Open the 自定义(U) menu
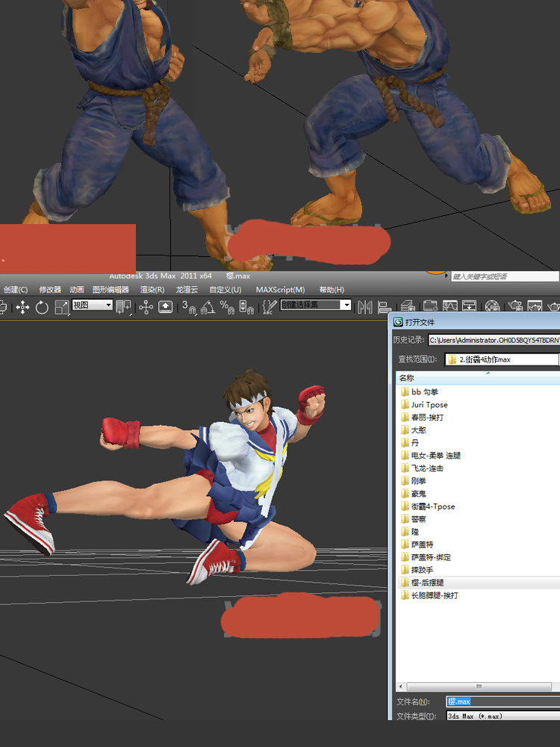This screenshot has height=747, width=560. (225, 290)
